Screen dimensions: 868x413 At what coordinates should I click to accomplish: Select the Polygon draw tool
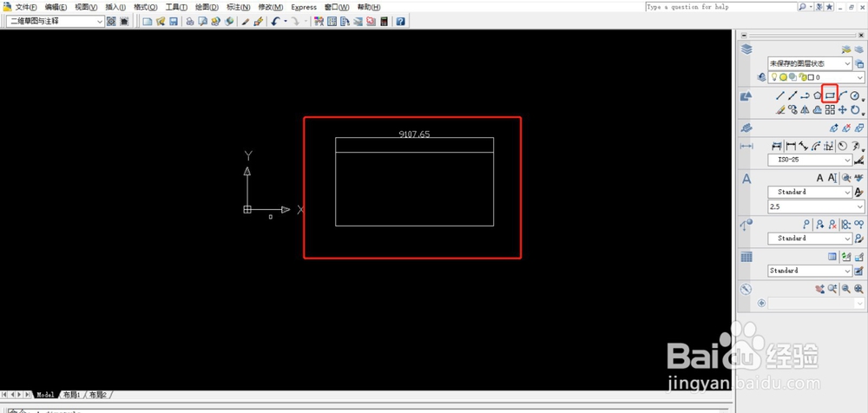[817, 95]
